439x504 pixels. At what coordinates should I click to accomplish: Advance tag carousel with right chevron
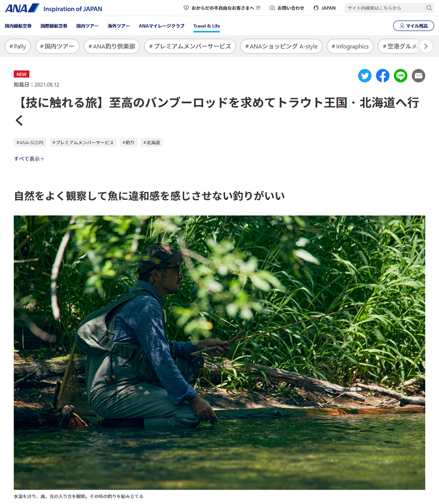coord(426,46)
